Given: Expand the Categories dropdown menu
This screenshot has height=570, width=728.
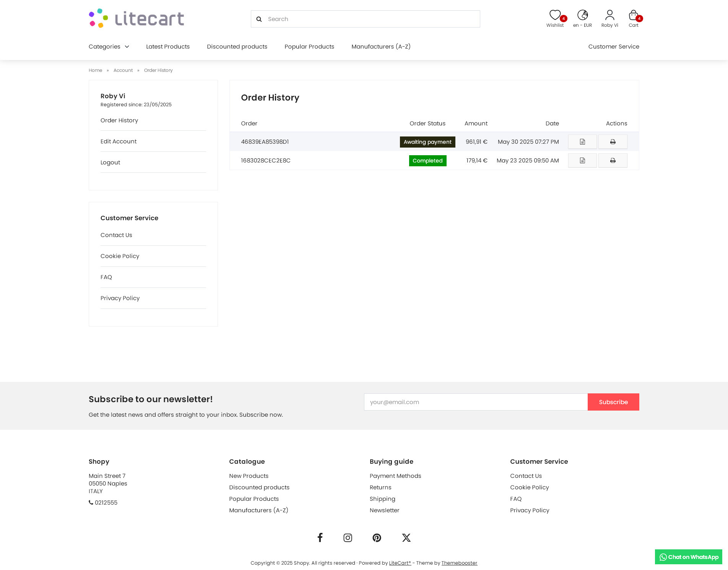Looking at the screenshot, I should coord(109,47).
